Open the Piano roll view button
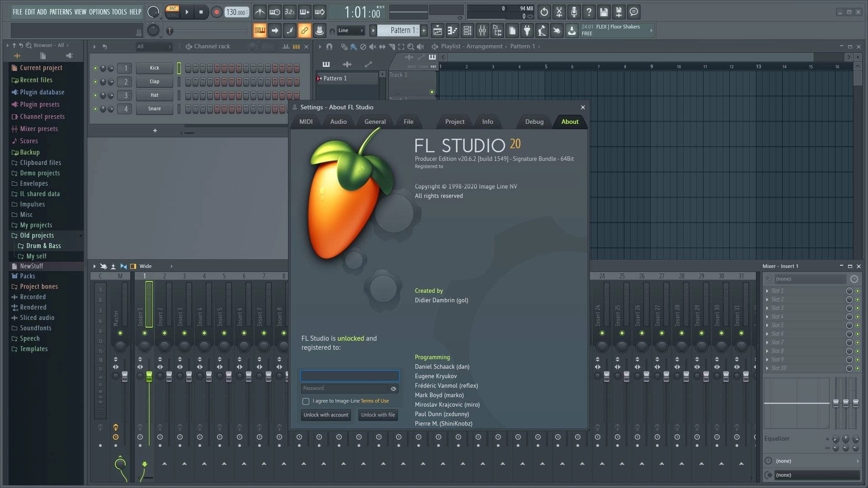The image size is (868, 488). coord(452,31)
